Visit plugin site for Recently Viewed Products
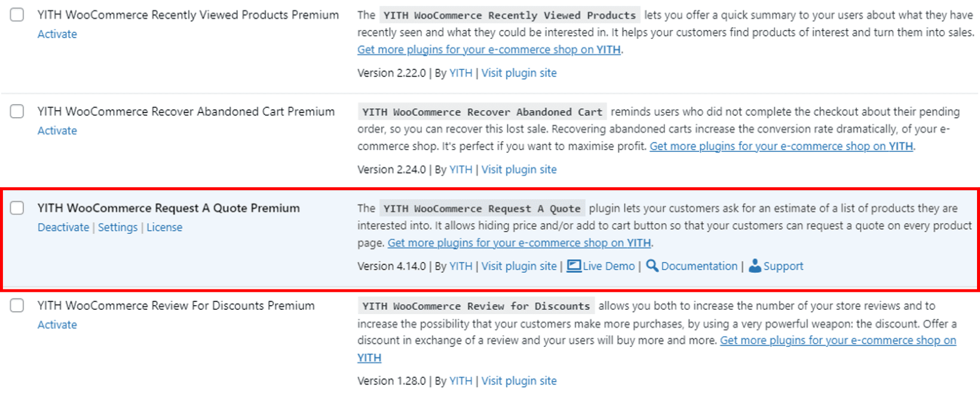The height and width of the screenshot is (393, 980). (519, 72)
